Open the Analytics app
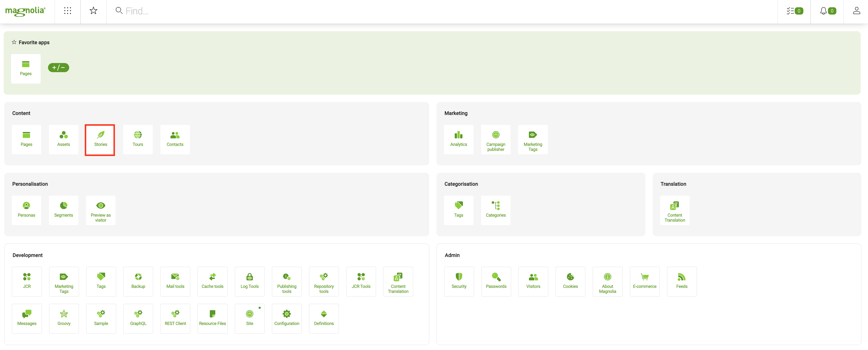 [x=459, y=139]
